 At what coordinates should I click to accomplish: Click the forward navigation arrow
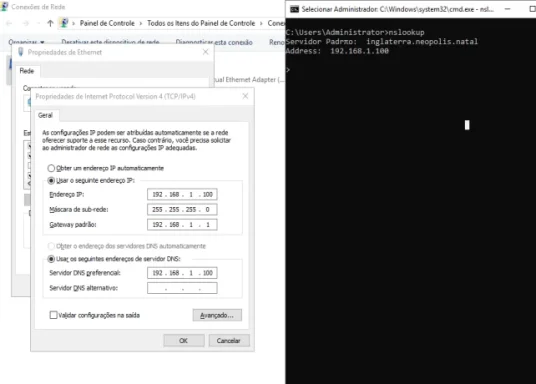point(26,23)
